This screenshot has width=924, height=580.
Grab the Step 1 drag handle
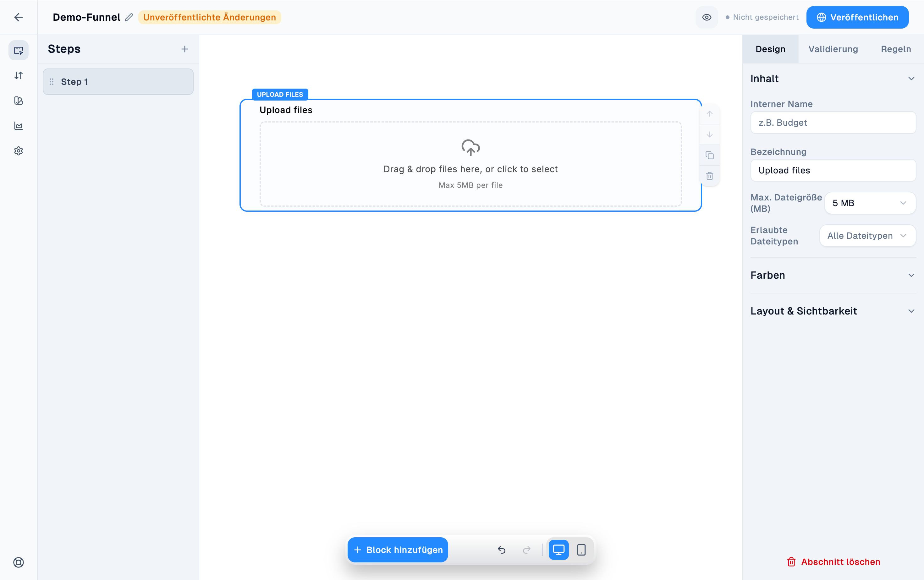52,82
